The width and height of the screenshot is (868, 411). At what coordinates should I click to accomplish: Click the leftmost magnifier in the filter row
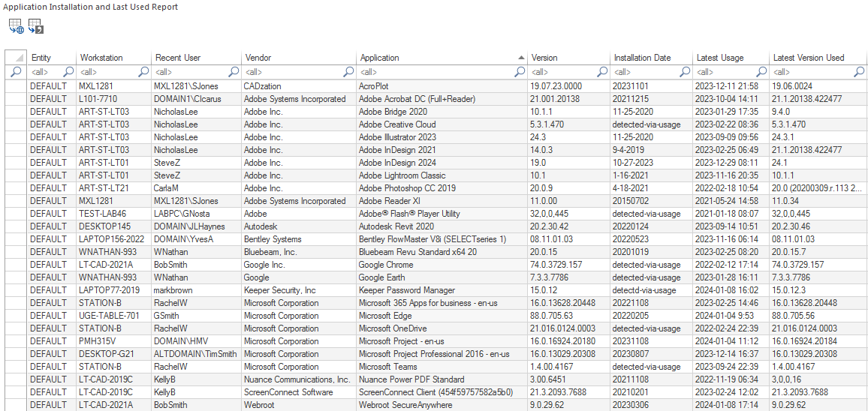[16, 72]
